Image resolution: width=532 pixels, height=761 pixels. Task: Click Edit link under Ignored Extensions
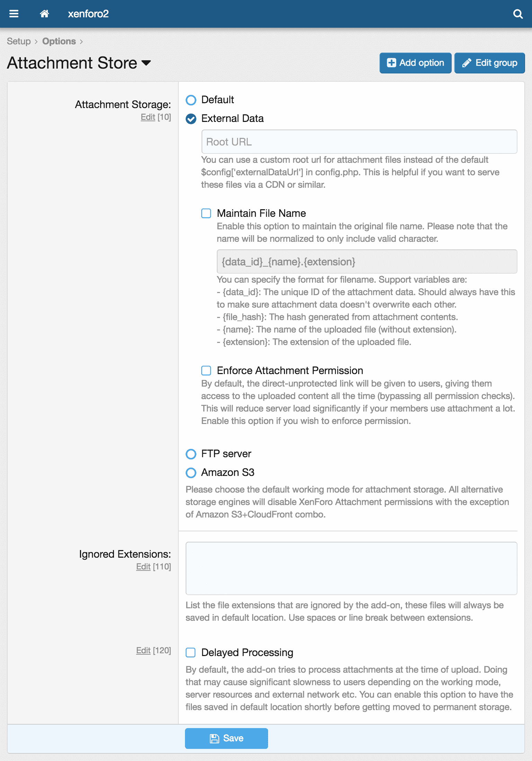point(143,567)
